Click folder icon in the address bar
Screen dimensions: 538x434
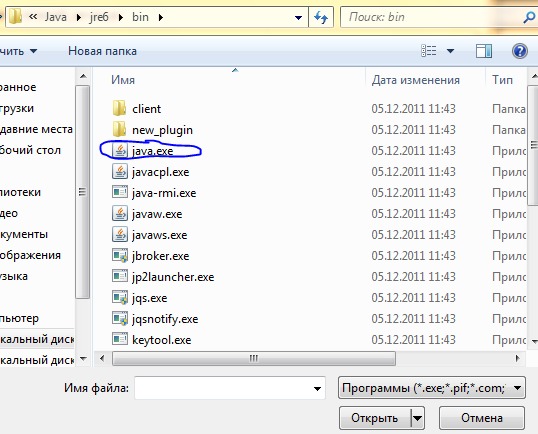pos(15,16)
